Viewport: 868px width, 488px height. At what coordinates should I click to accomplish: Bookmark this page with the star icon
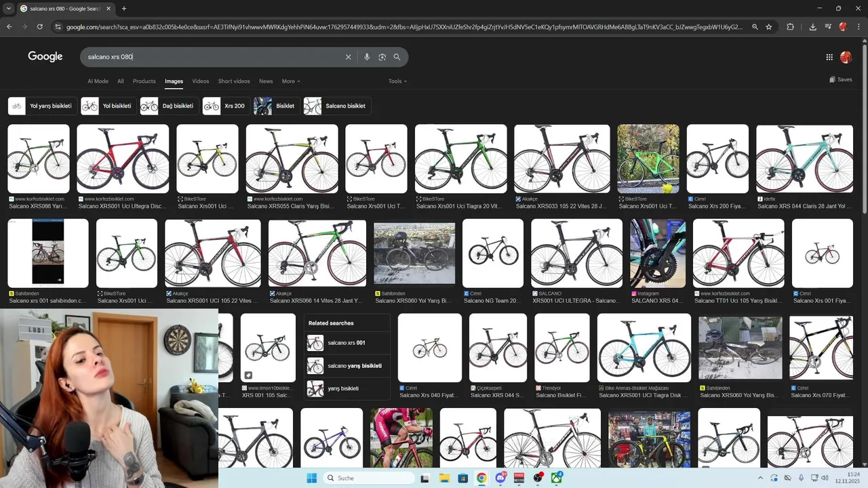click(769, 26)
